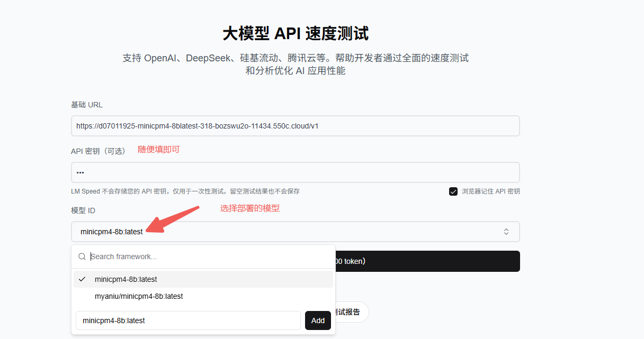Click the magnifier search icon in dropdown
Image resolution: width=644 pixels, height=339 pixels.
(82, 256)
